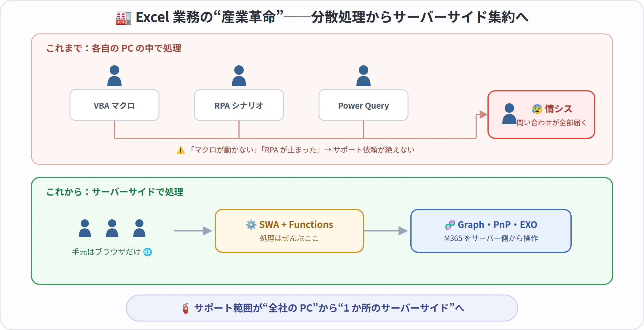Click the 手元はブラウザだけ label
This screenshot has width=644, height=330.
[x=106, y=252]
